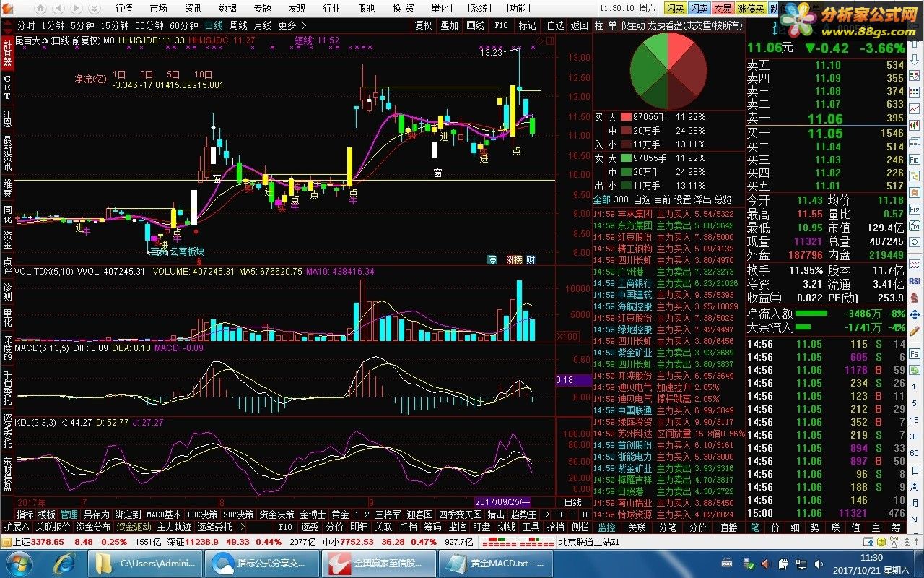Switch to the MACD基本 indicator tab
This screenshot has height=578, width=924.
(165, 514)
